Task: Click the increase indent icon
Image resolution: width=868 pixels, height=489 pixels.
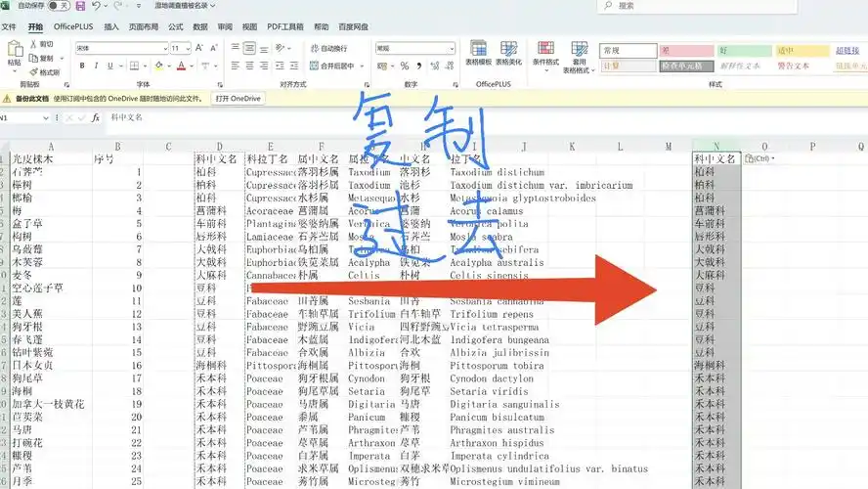Action: click(x=294, y=66)
